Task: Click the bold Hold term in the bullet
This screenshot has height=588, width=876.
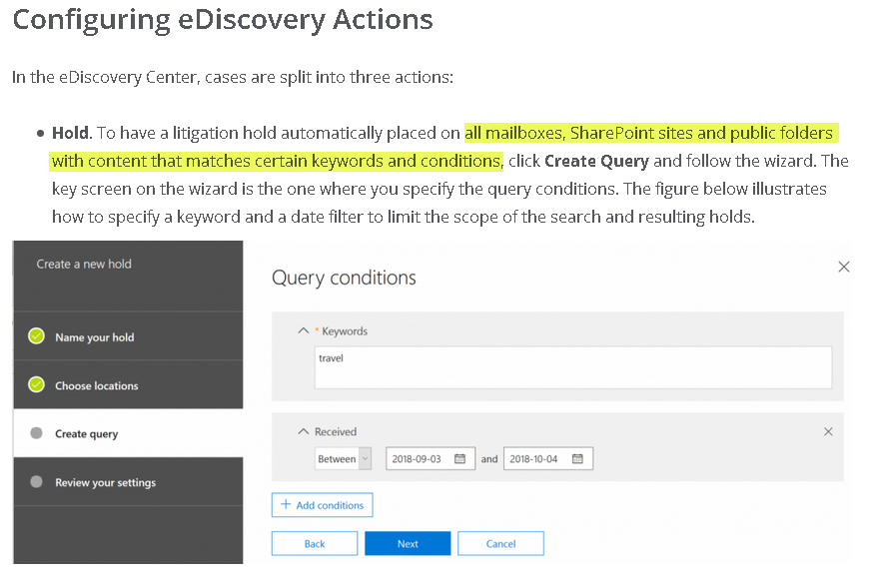Action: point(70,133)
